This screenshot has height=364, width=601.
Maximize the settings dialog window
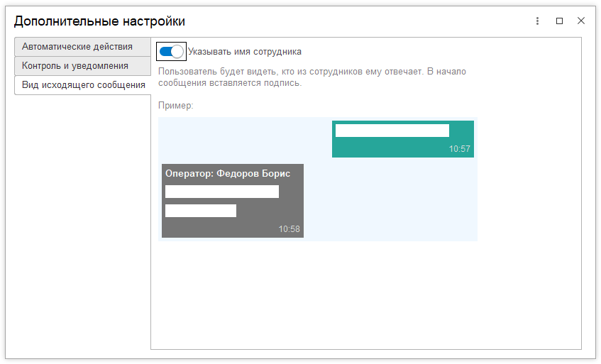click(559, 21)
